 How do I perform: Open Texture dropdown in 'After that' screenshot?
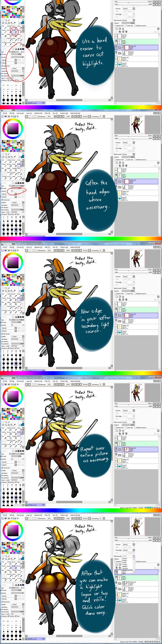129,545
